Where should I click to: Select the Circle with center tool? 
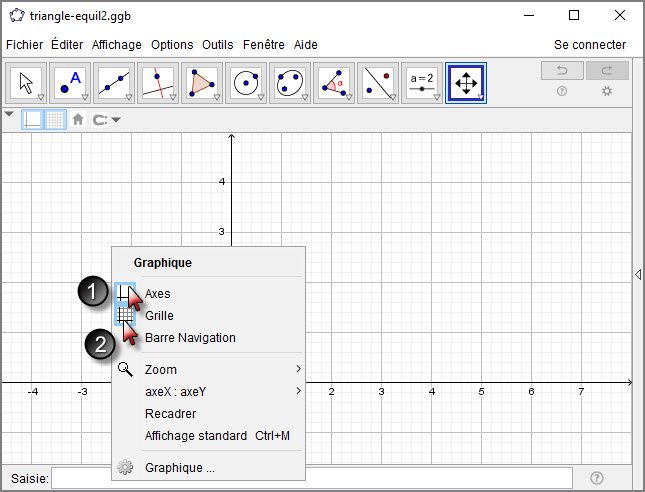click(246, 83)
